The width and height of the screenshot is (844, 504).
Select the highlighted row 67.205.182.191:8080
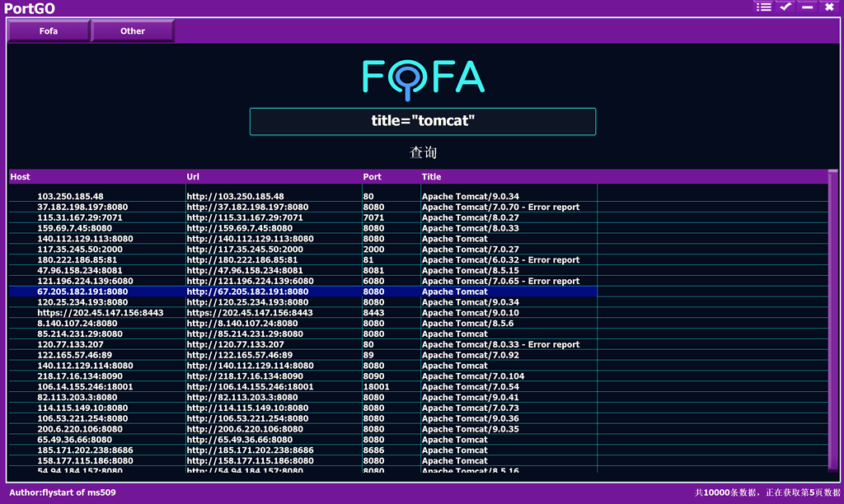247,292
